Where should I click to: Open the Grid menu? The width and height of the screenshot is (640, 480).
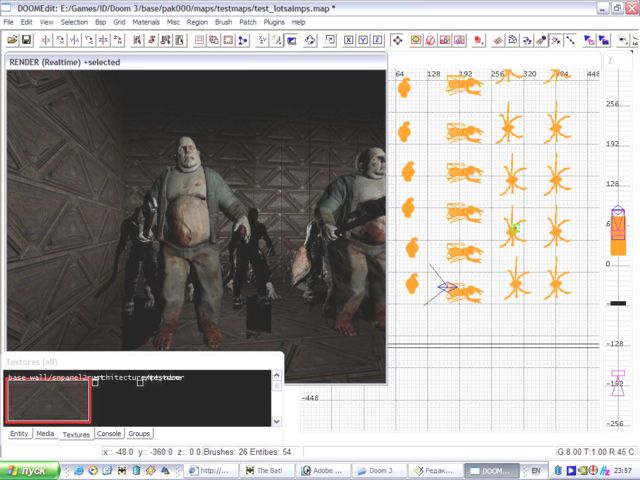(x=119, y=22)
